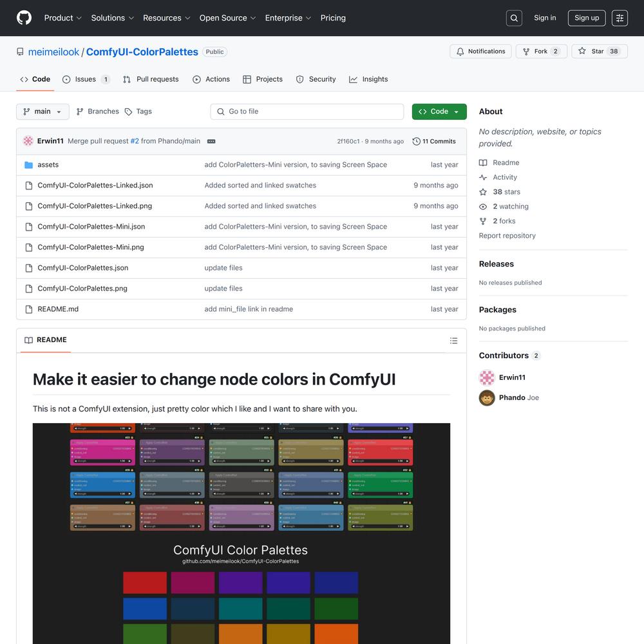
Task: Select the README tab header
Action: pos(46,340)
